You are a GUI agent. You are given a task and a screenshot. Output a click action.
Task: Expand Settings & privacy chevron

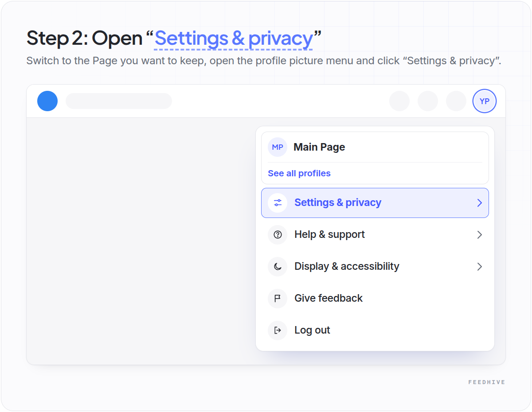(479, 202)
